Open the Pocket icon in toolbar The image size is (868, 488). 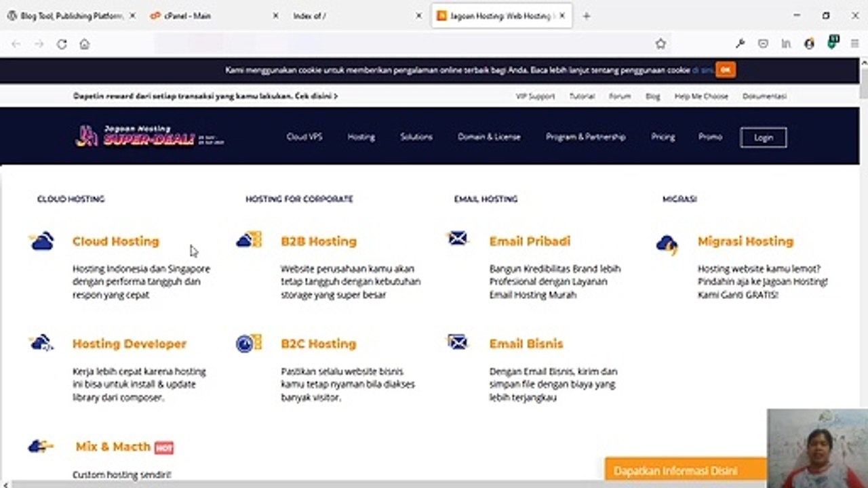pyautogui.click(x=763, y=44)
